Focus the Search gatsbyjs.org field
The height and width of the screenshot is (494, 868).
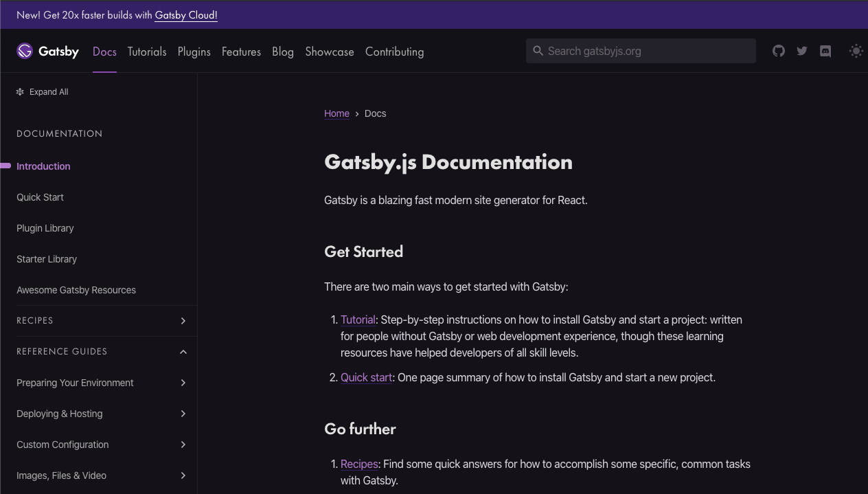click(x=641, y=51)
